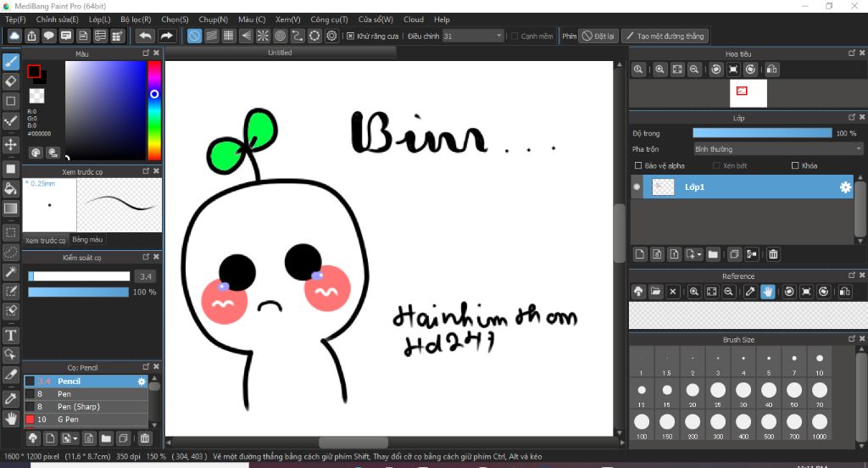Select the G Pen brush
This screenshot has width=868, height=468.
[x=86, y=420]
